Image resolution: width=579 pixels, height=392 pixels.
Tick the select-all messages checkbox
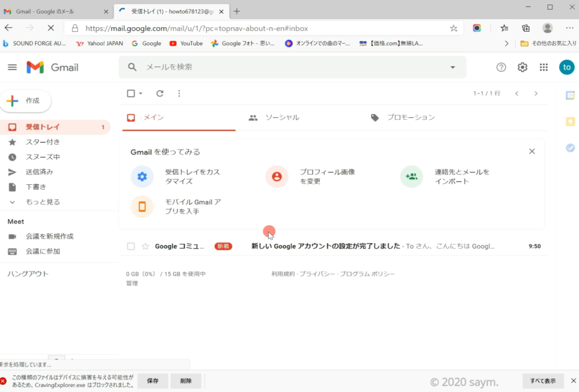pos(131,93)
